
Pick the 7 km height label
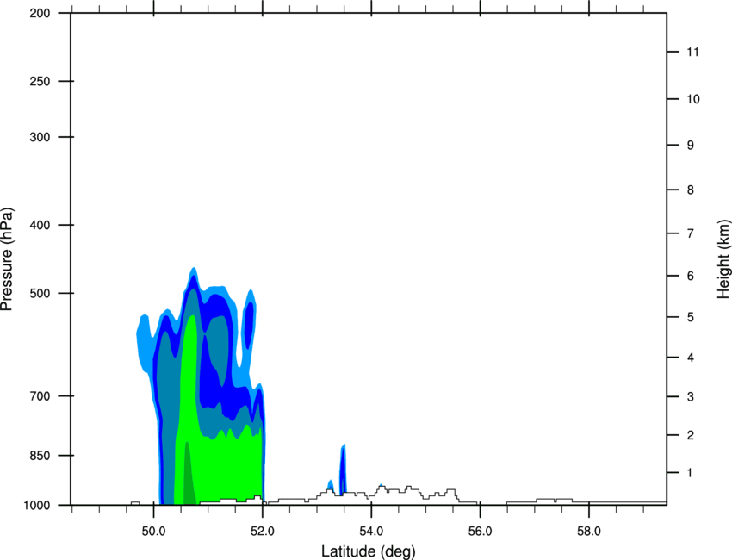click(691, 233)
